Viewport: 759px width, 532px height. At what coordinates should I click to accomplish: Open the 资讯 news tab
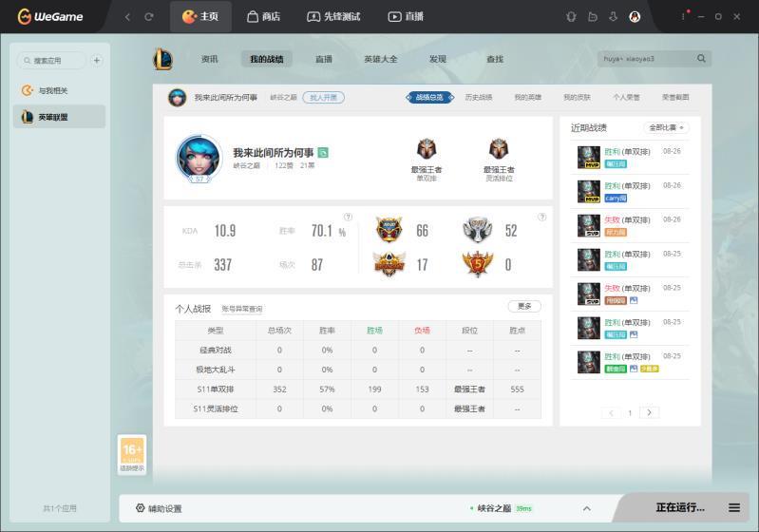pyautogui.click(x=210, y=59)
